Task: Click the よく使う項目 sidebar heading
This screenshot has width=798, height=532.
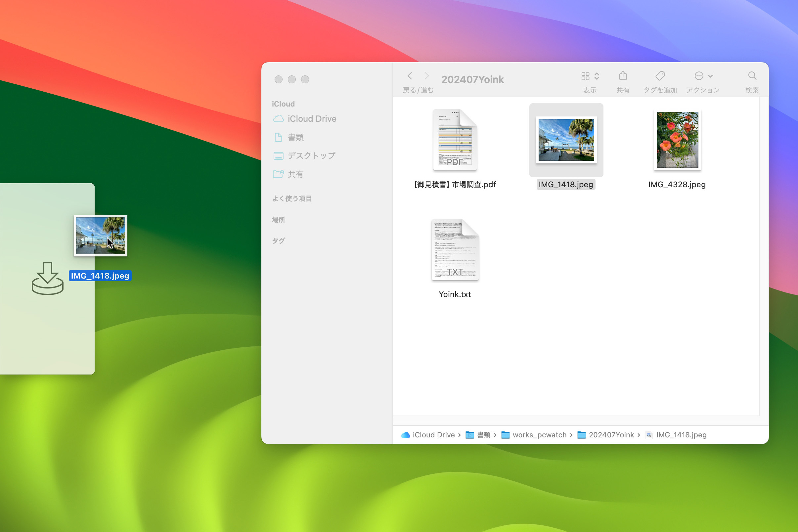Action: [x=292, y=199]
